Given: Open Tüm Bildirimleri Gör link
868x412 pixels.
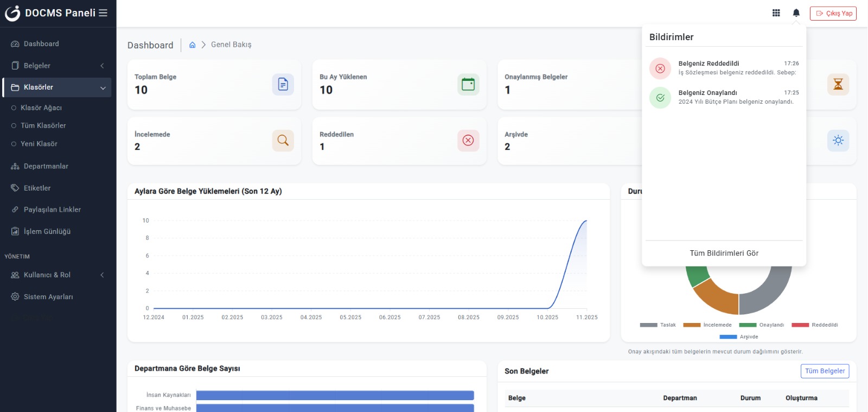Looking at the screenshot, I should (x=724, y=253).
